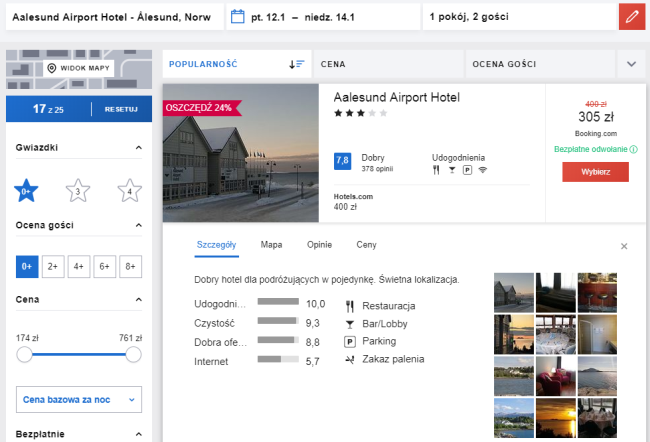
Task: Switch to the Opinie tab
Action: coord(319,245)
